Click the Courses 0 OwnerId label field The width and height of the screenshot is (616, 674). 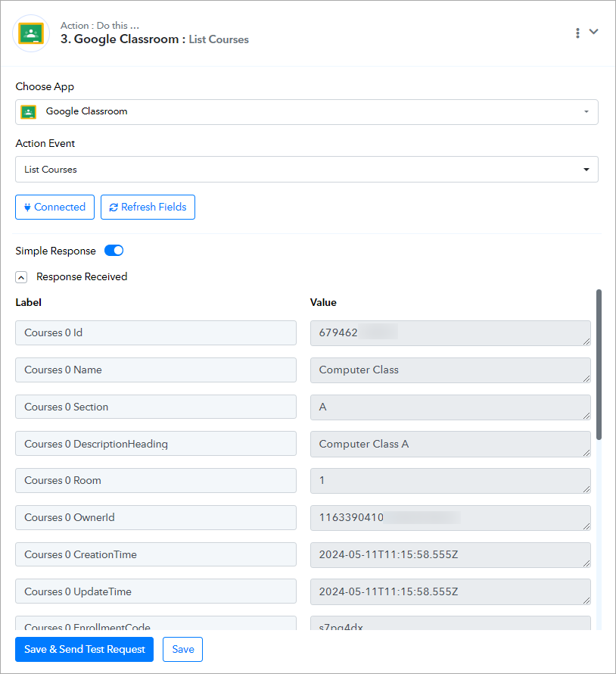[x=156, y=517]
